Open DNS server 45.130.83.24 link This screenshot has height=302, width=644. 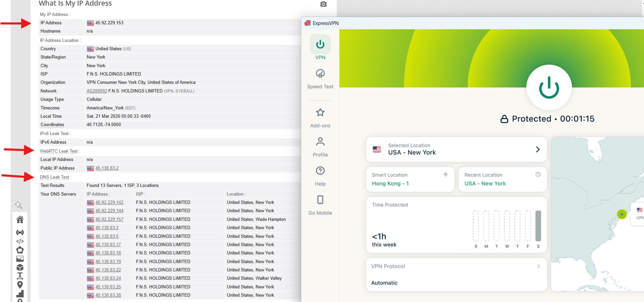pos(108,278)
